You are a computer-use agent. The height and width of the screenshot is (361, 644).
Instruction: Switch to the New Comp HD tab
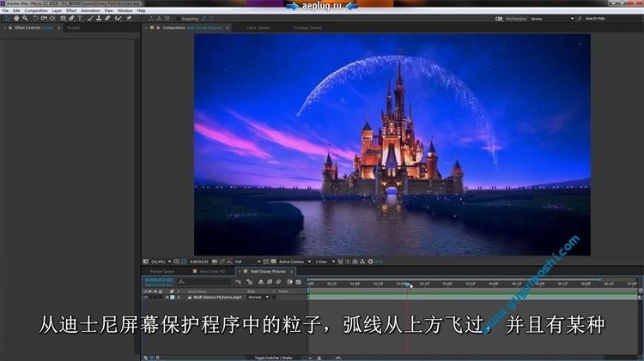pos(212,272)
